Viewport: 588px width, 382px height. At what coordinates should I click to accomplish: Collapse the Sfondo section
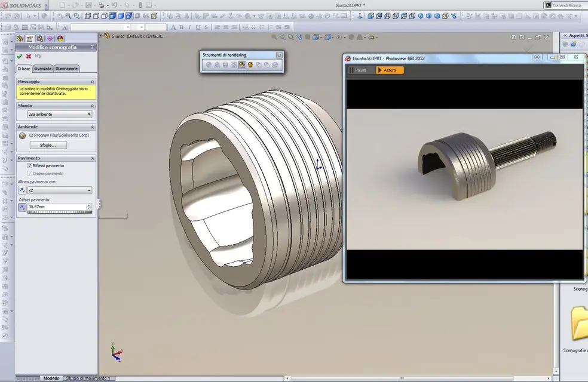[x=92, y=106]
